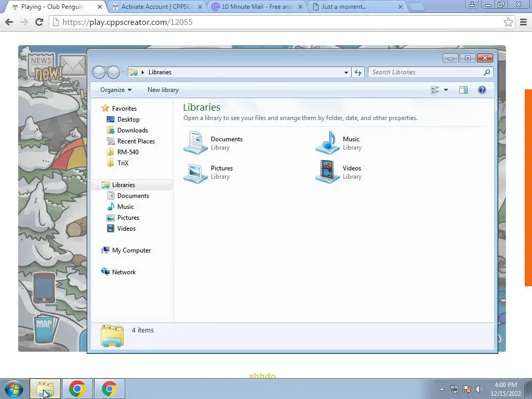The width and height of the screenshot is (532, 399).
Task: Open the Club Penguin Map icon
Action: (x=45, y=328)
